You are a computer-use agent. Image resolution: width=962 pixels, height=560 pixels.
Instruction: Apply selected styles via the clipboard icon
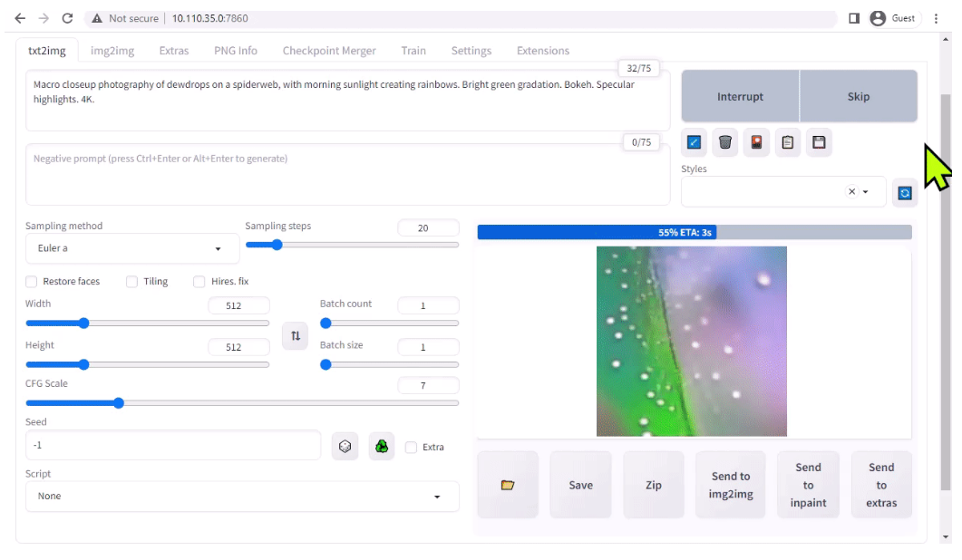[787, 142]
